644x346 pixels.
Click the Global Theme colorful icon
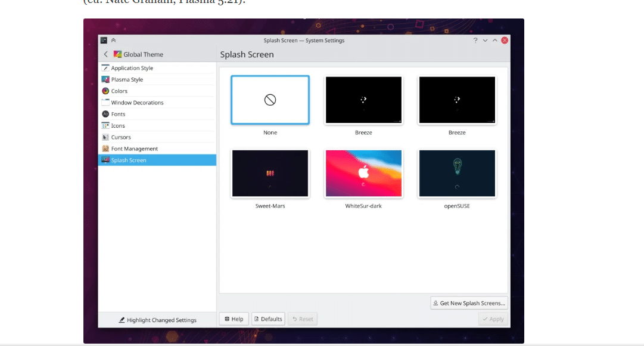[x=117, y=54]
